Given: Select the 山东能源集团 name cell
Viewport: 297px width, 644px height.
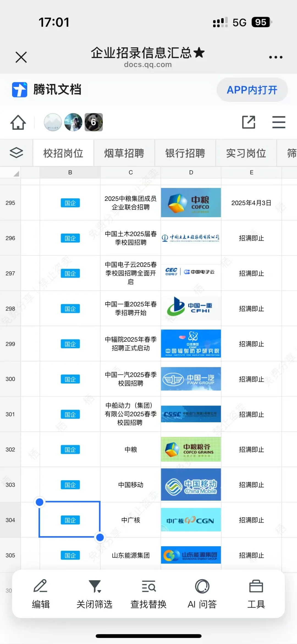Looking at the screenshot, I should (x=131, y=555).
